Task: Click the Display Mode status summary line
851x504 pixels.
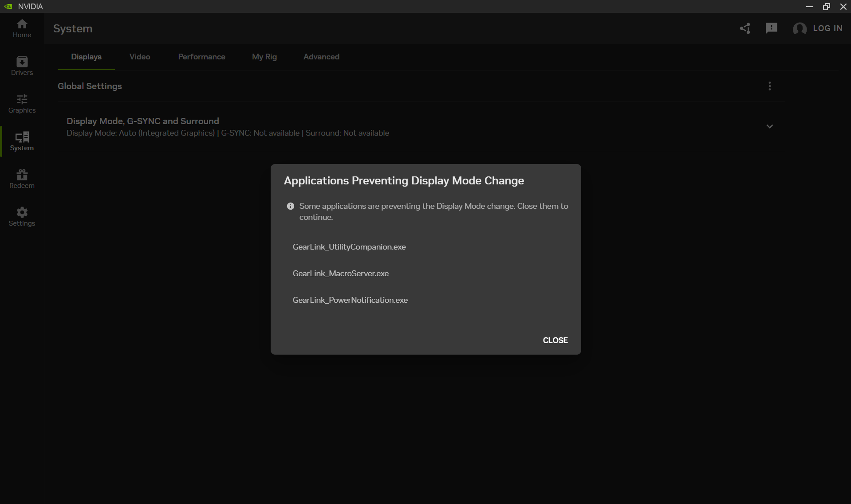Action: 228,133
